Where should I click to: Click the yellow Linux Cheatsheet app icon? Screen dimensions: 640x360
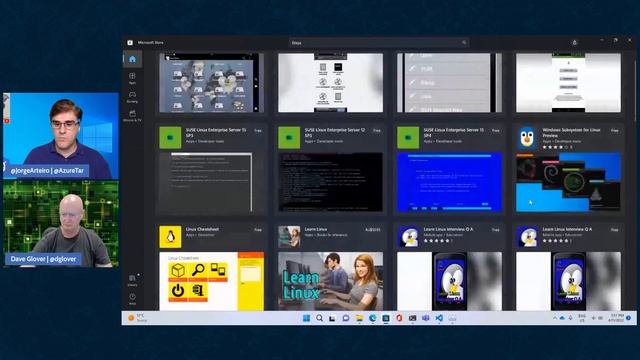(x=170, y=237)
